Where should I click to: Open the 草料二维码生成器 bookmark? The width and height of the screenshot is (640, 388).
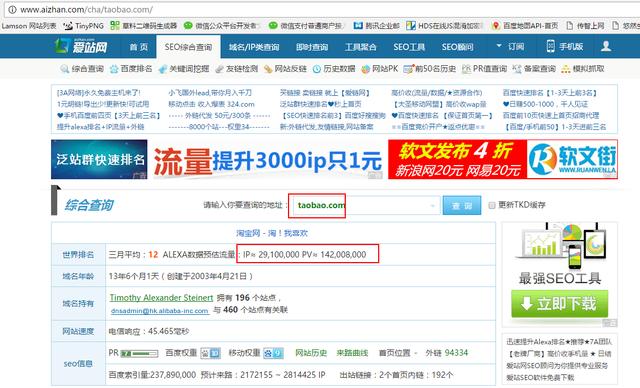click(x=144, y=26)
